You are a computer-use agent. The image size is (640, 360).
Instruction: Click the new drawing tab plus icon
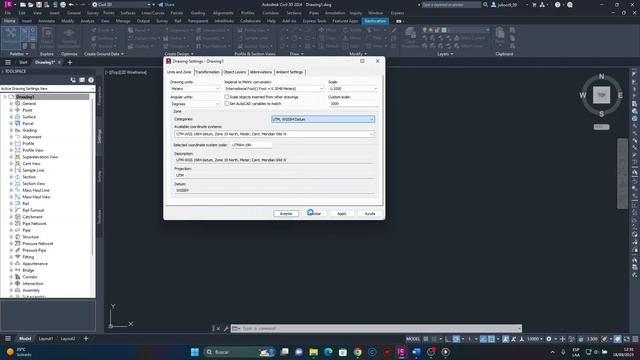[x=70, y=62]
